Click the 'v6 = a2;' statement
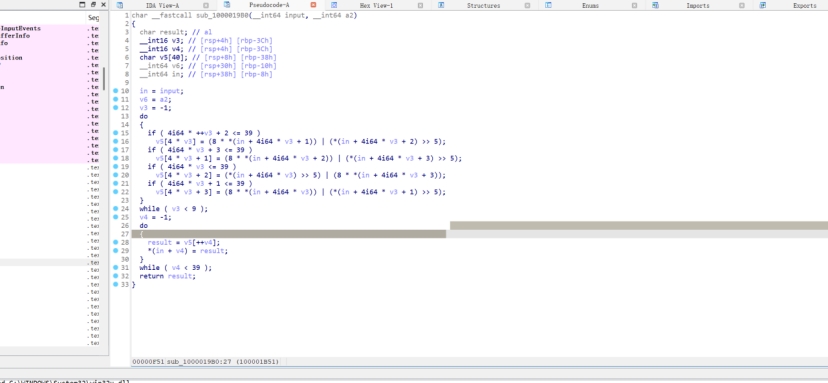This screenshot has height=383, width=828. pos(156,99)
